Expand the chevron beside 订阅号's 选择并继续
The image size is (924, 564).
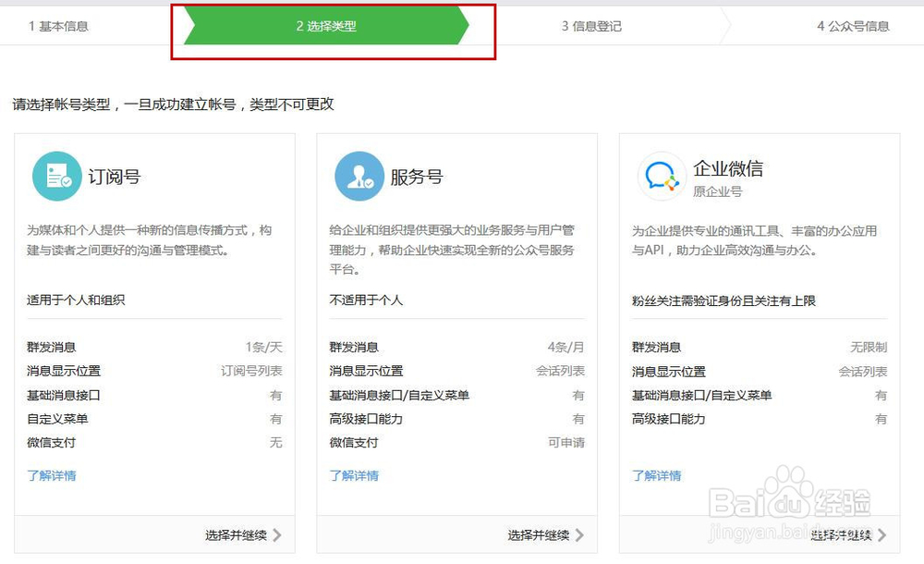tap(279, 534)
